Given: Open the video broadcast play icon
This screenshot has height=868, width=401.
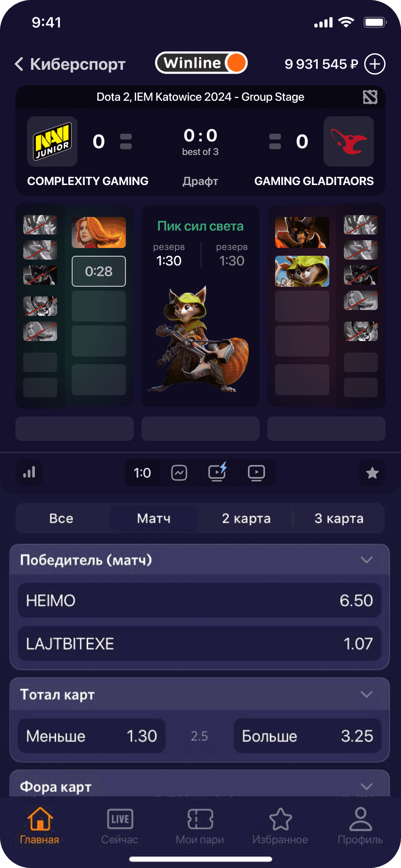Looking at the screenshot, I should tap(256, 473).
